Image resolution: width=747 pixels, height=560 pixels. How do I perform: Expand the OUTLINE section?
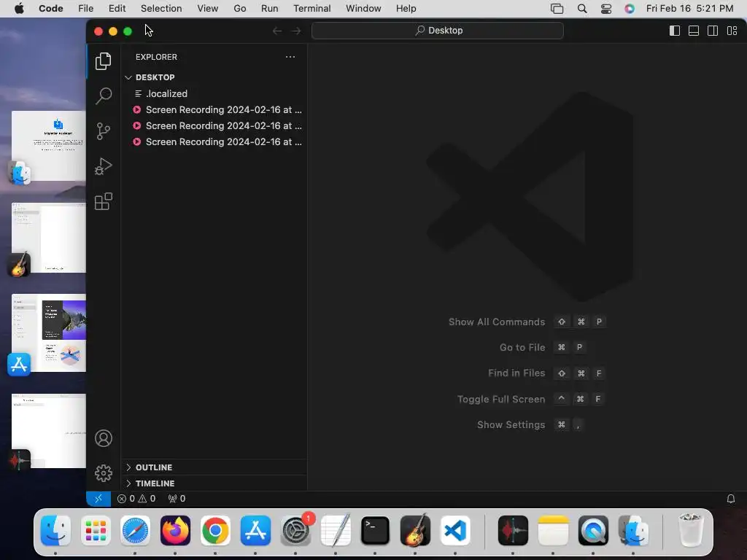[214, 467]
